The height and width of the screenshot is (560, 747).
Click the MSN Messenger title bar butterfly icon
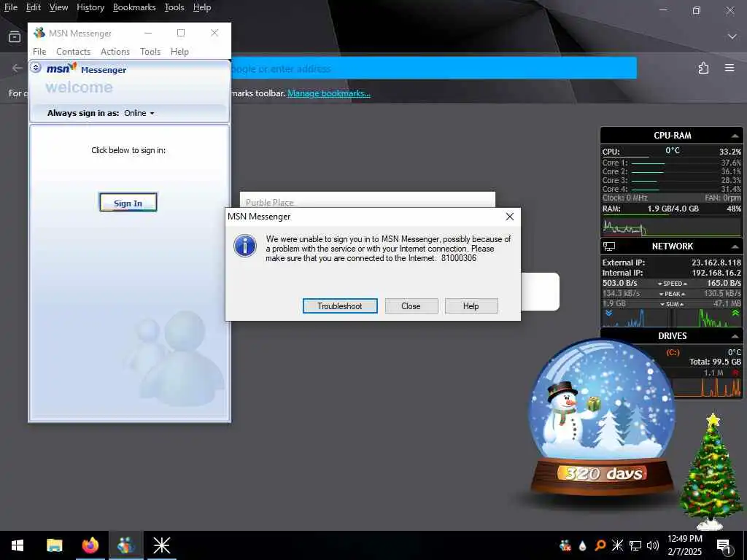(x=39, y=33)
